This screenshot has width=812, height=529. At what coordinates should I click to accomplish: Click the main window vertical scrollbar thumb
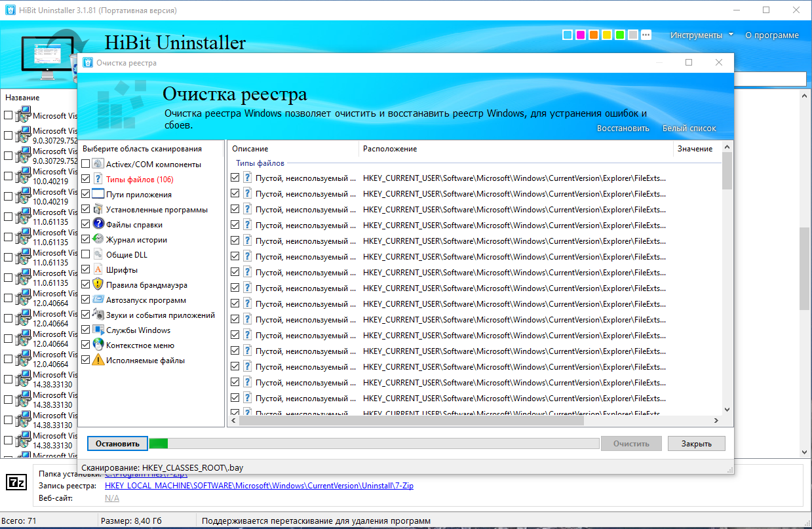coord(805,269)
